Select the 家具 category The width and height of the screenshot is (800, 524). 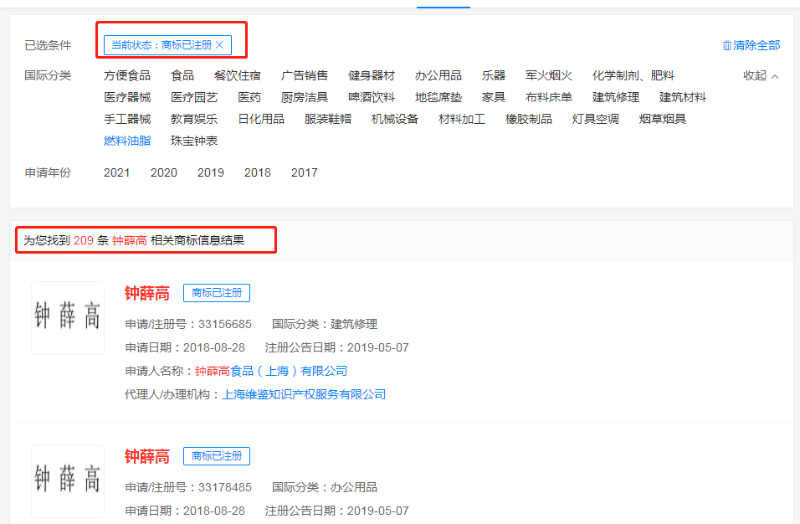(493, 97)
